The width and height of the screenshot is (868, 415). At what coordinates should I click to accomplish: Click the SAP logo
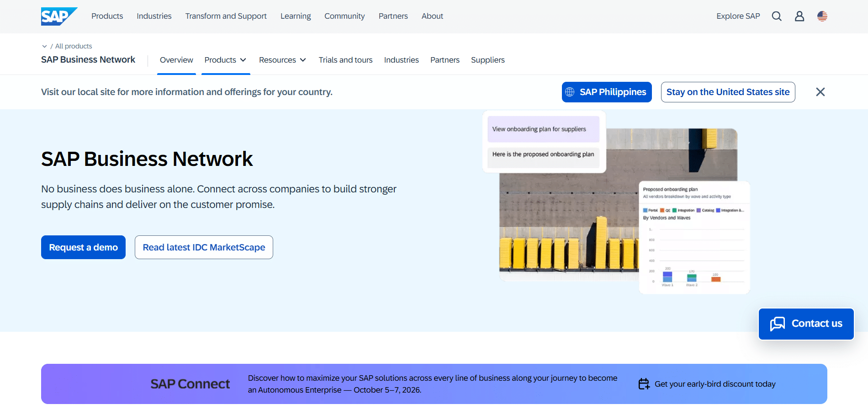[59, 16]
